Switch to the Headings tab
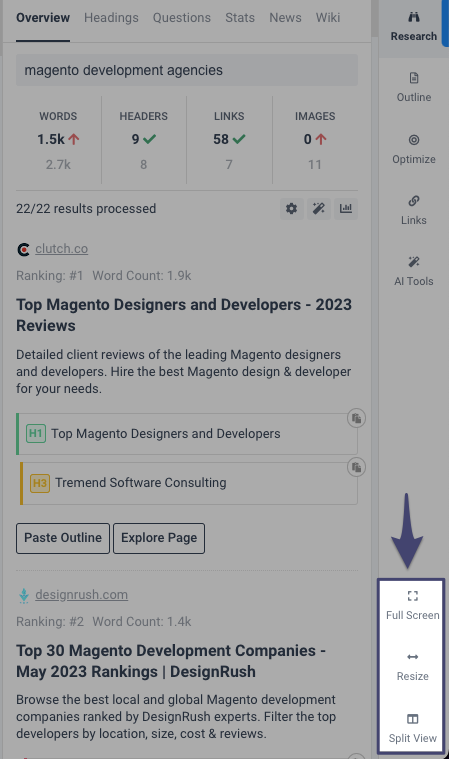Screen dimensions: 449x759 pos(111,18)
